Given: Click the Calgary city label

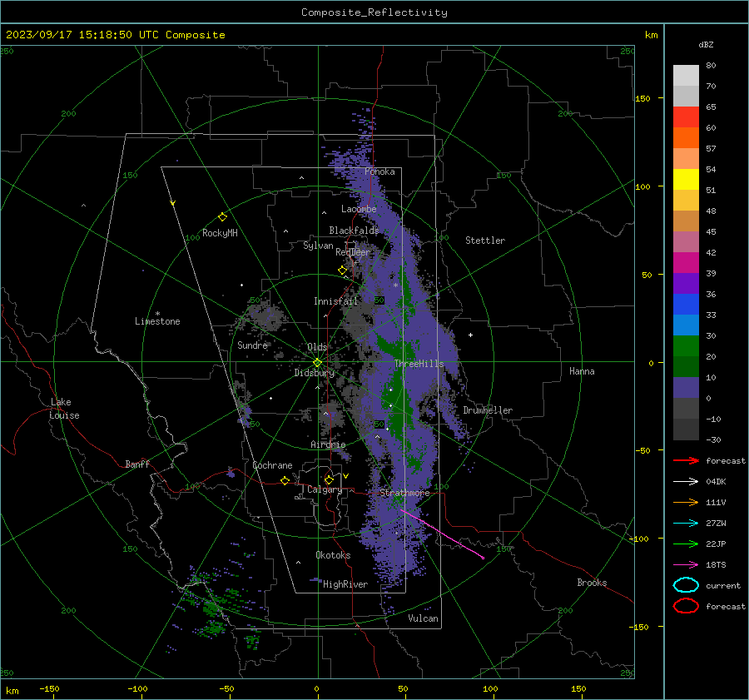Looking at the screenshot, I should [x=325, y=489].
